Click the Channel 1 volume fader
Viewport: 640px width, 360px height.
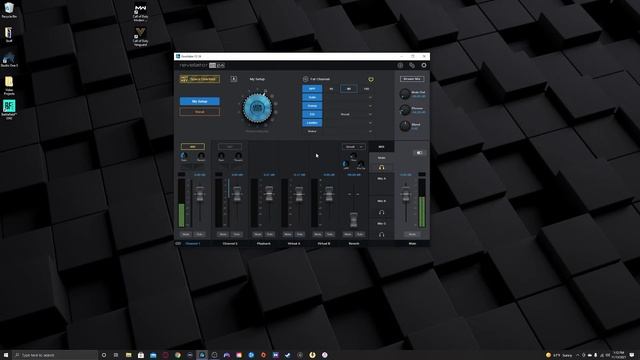(200, 194)
